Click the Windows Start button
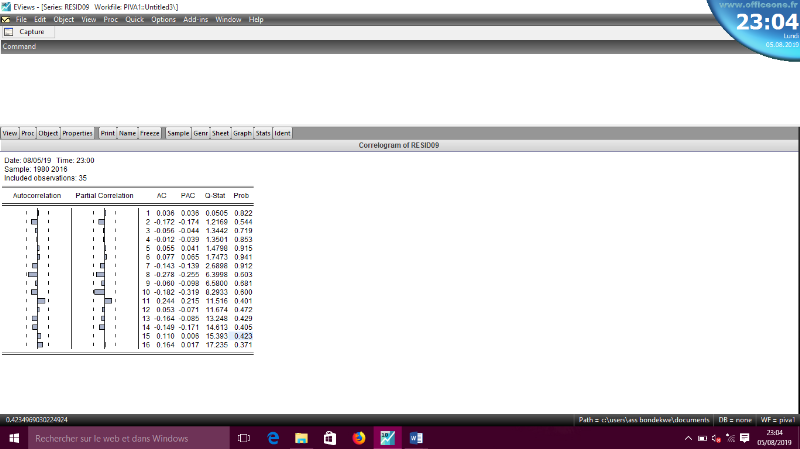Screen dimensions: 800x449 click(x=14, y=438)
